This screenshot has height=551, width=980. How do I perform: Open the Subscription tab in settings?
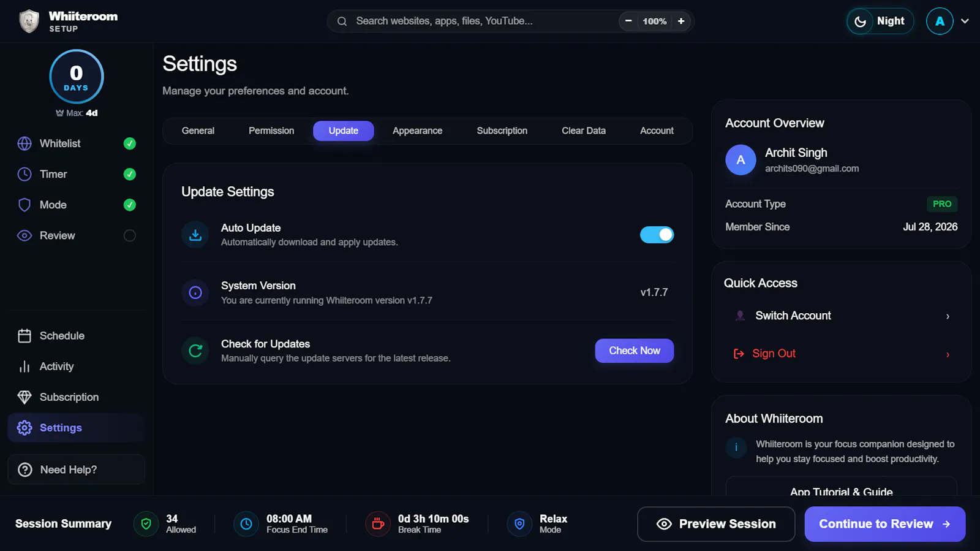click(x=502, y=131)
